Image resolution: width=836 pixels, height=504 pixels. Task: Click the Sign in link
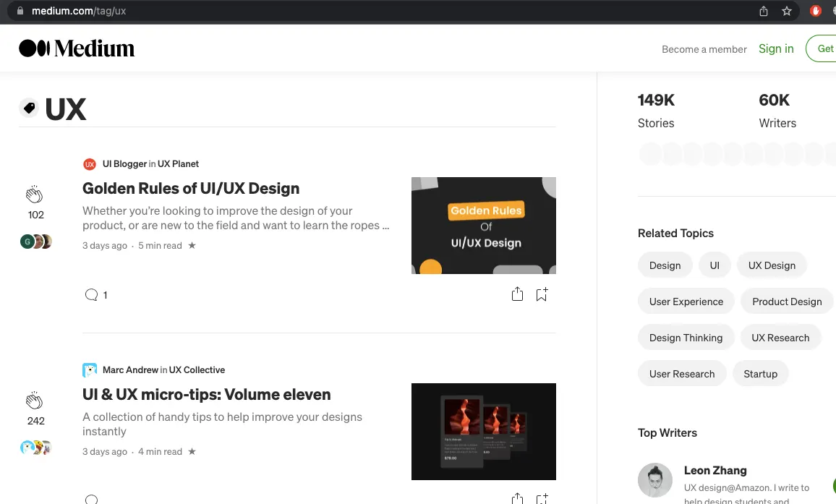776,48
